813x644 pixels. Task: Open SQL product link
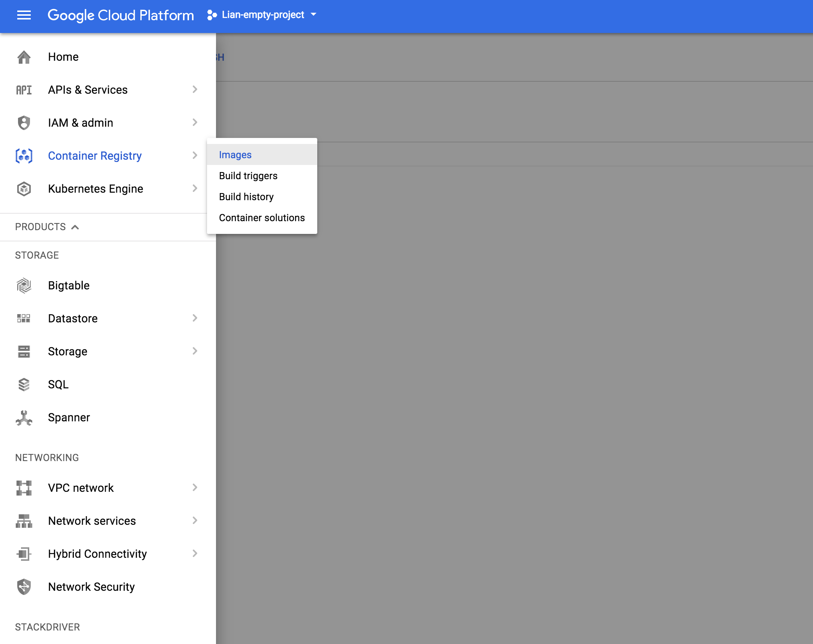pyautogui.click(x=108, y=384)
